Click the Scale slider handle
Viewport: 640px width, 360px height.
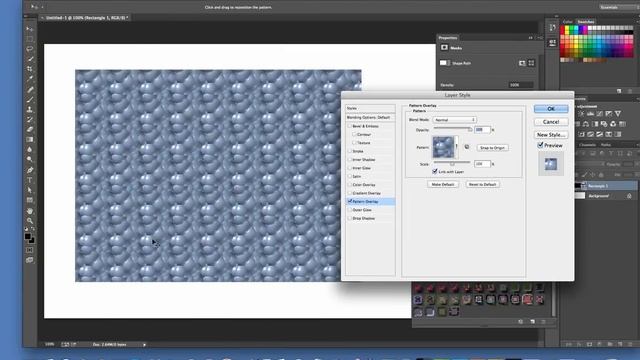click(x=452, y=164)
